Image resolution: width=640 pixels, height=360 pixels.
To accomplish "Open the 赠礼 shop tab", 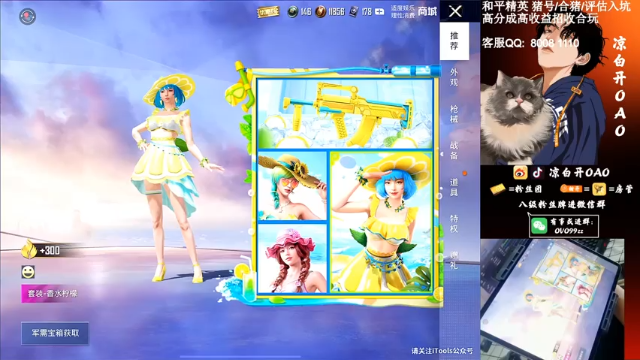I will pyautogui.click(x=454, y=260).
